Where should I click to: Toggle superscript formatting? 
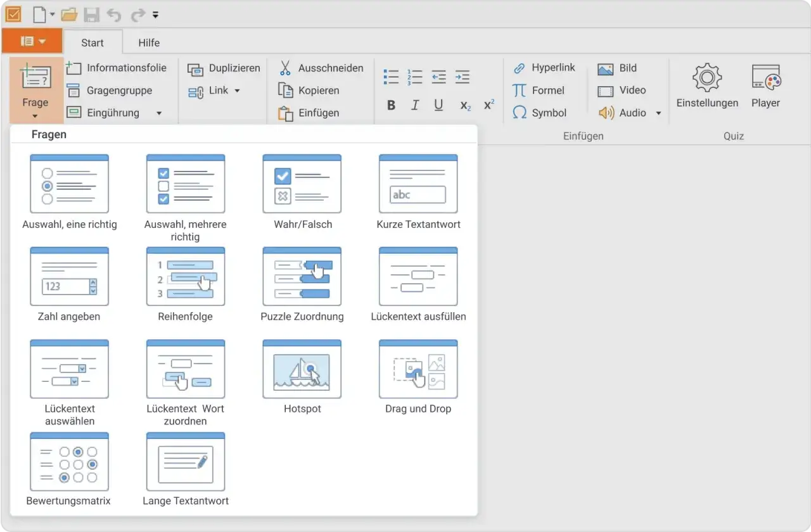coord(489,105)
